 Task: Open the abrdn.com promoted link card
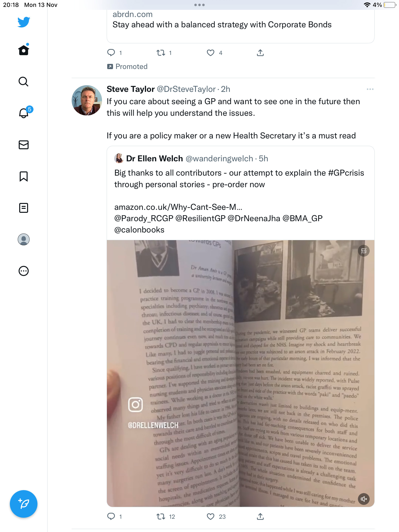coord(241,25)
